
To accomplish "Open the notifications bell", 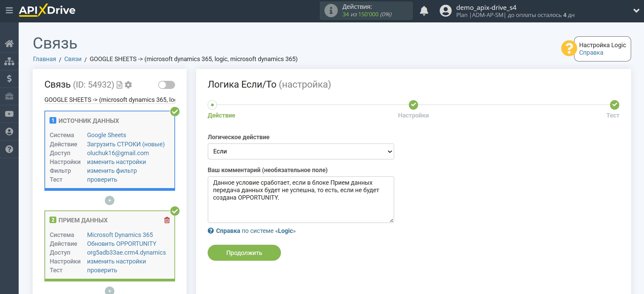I will tap(424, 11).
